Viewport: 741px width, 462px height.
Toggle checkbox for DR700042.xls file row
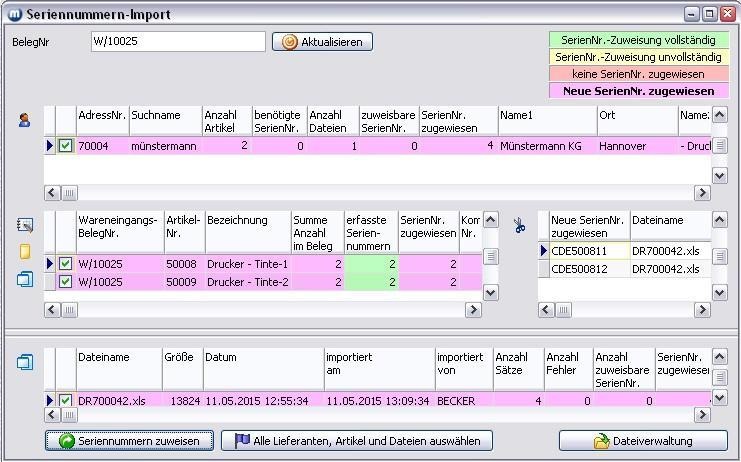coord(66,401)
